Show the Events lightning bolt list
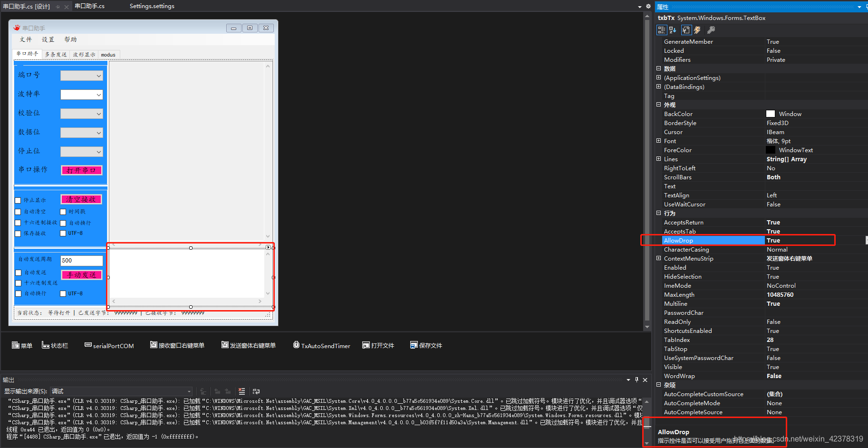 [x=697, y=30]
